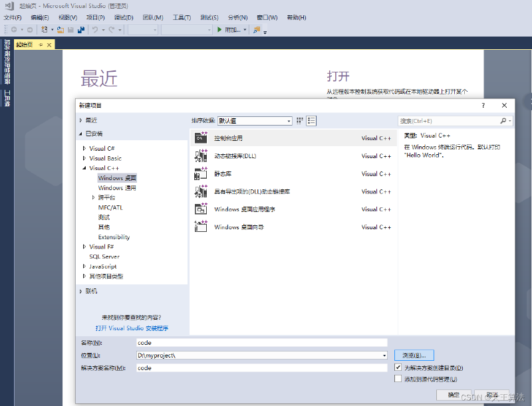Open the solution platform dropdown in toolbar
The width and height of the screenshot is (532, 406).
point(187,30)
